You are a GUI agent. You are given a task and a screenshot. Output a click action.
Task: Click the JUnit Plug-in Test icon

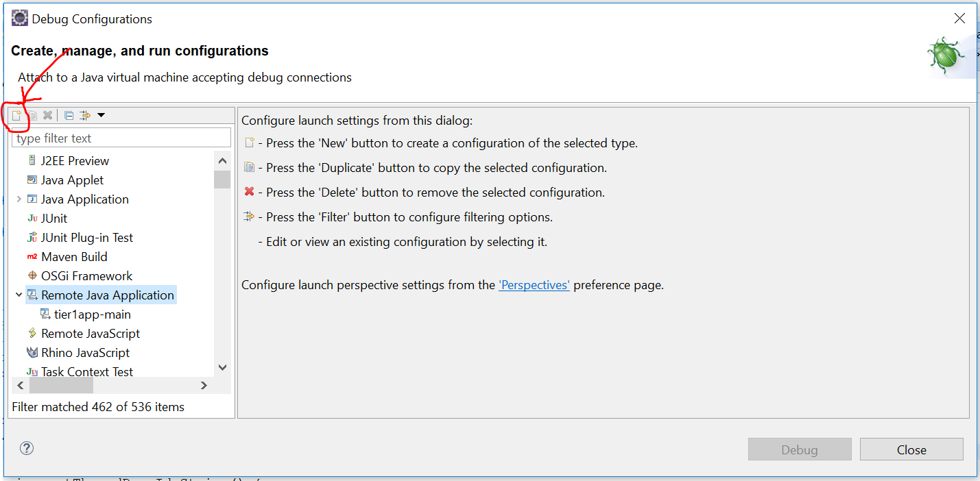(32, 238)
